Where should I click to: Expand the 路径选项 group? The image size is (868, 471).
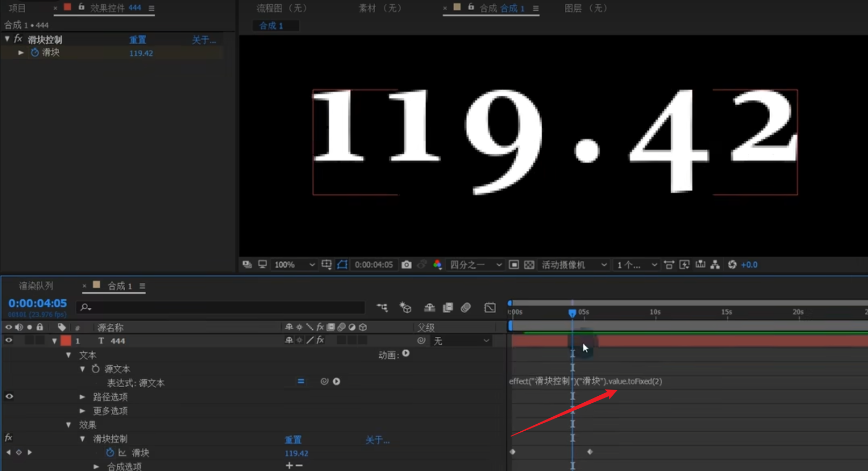click(82, 397)
